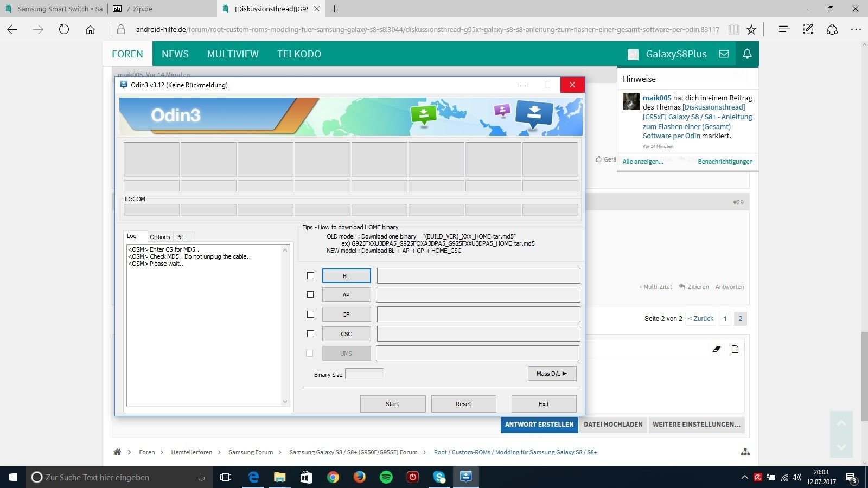This screenshot has width=868, height=488.
Task: Open action center notification icon
Action: [x=851, y=478]
